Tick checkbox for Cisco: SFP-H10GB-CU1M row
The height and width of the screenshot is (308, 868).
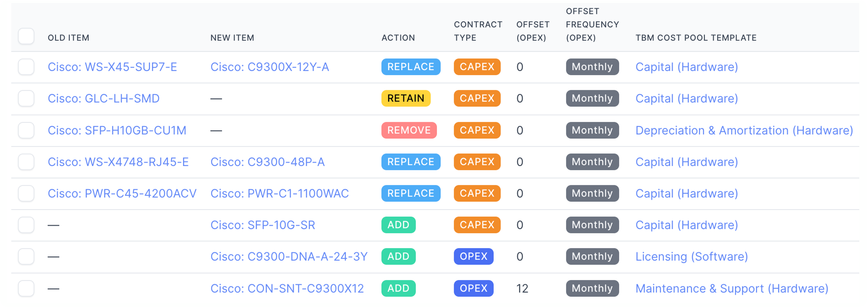[26, 130]
